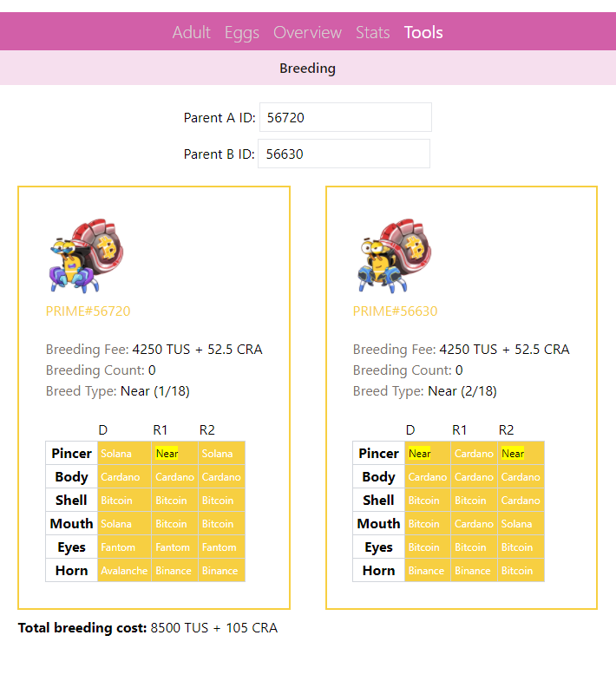The image size is (616, 681).
Task: Click Solana R2 cell in PRIME#56720 Pincer row
Action: (x=221, y=454)
